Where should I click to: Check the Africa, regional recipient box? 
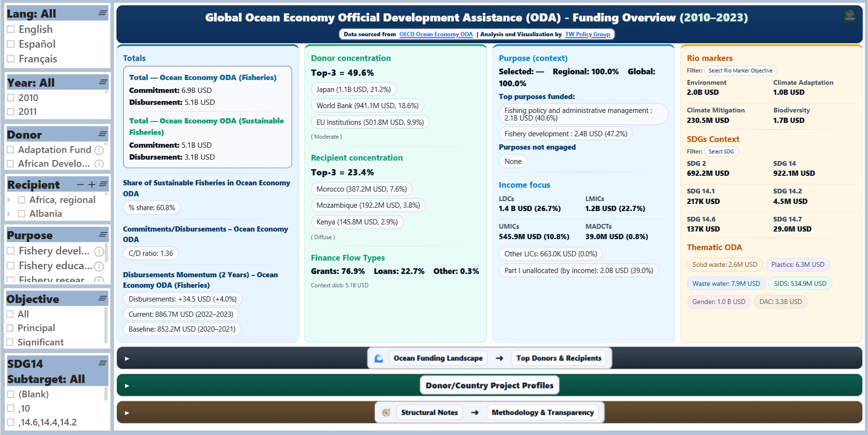[x=21, y=200]
